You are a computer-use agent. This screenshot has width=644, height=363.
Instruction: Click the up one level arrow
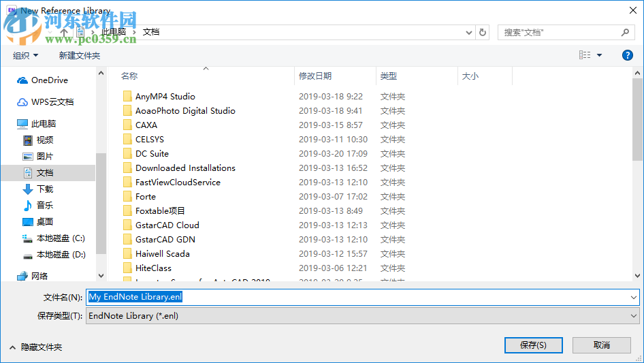(64, 32)
